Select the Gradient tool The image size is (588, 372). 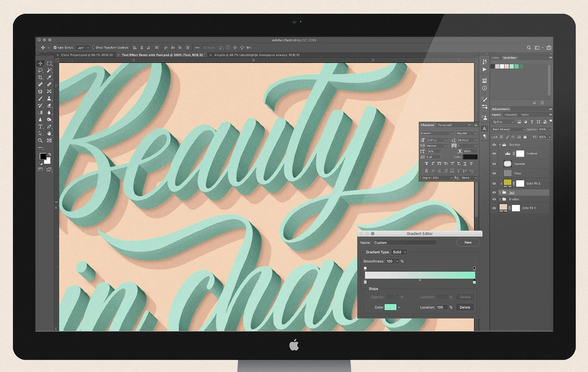40,112
